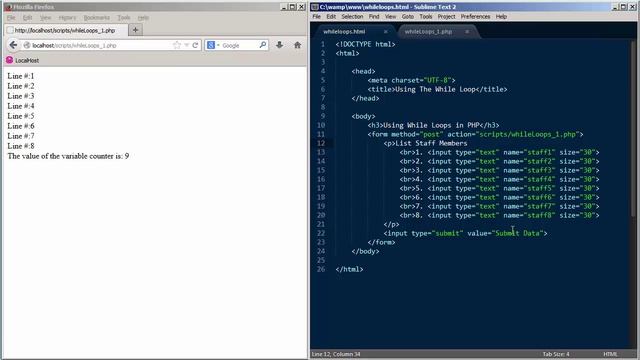Screen dimensions: 640x360
Task: Click the Firefox back arrow button
Action: point(13,45)
